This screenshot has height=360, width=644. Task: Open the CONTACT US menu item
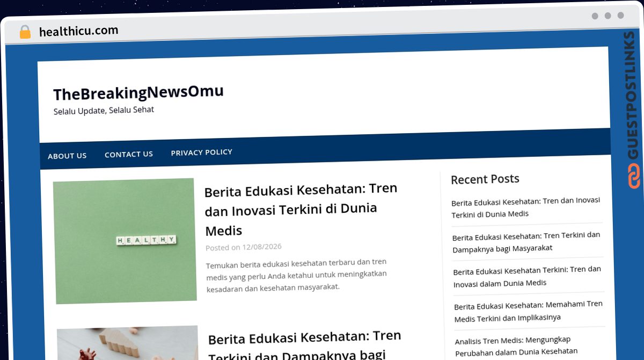[x=129, y=154]
